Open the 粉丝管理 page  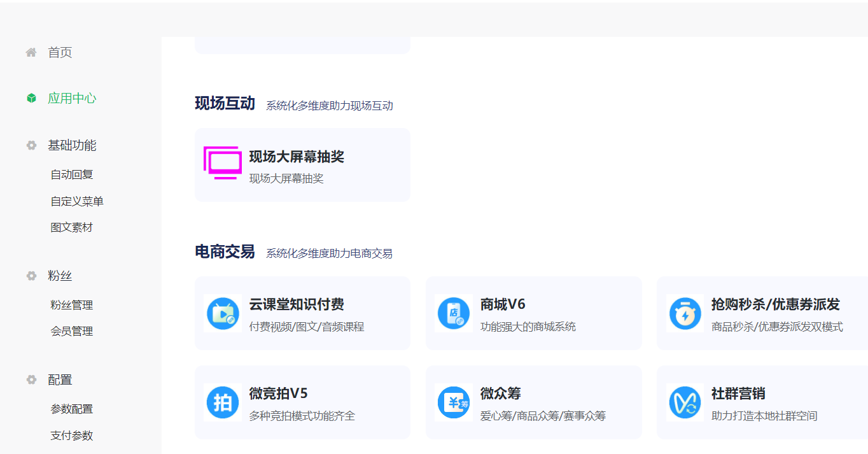point(71,305)
